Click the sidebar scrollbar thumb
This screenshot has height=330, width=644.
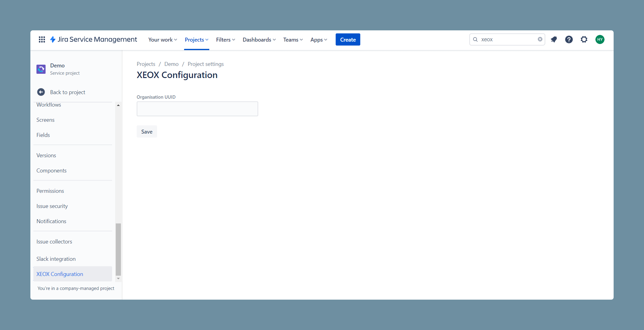(118, 249)
